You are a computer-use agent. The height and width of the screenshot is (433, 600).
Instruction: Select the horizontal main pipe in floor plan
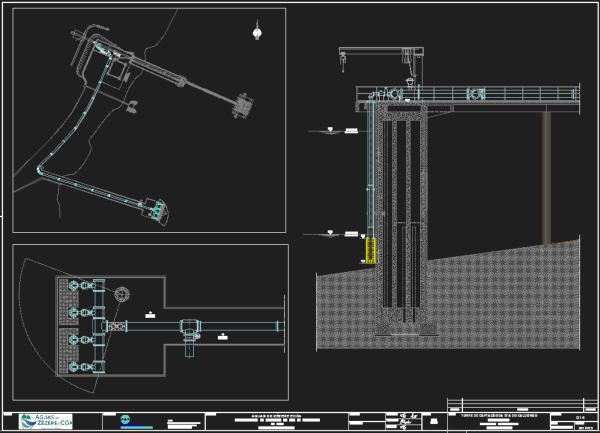pos(240,326)
